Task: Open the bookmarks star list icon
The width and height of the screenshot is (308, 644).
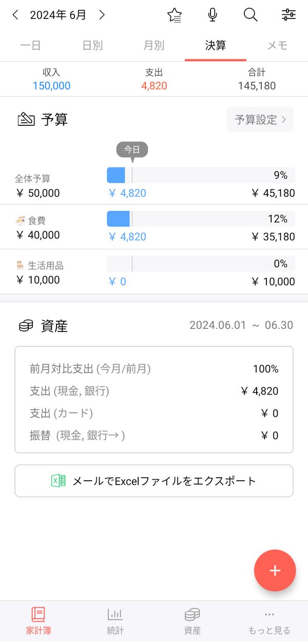Action: click(x=175, y=15)
